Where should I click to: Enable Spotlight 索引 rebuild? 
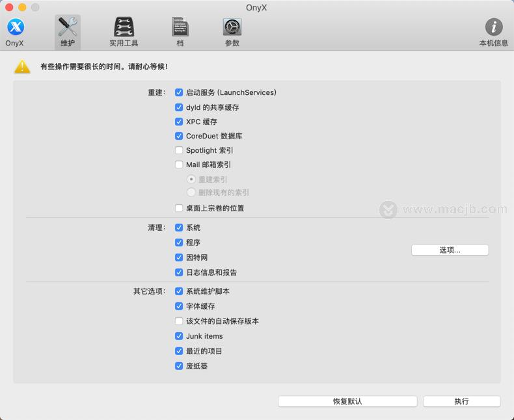179,150
